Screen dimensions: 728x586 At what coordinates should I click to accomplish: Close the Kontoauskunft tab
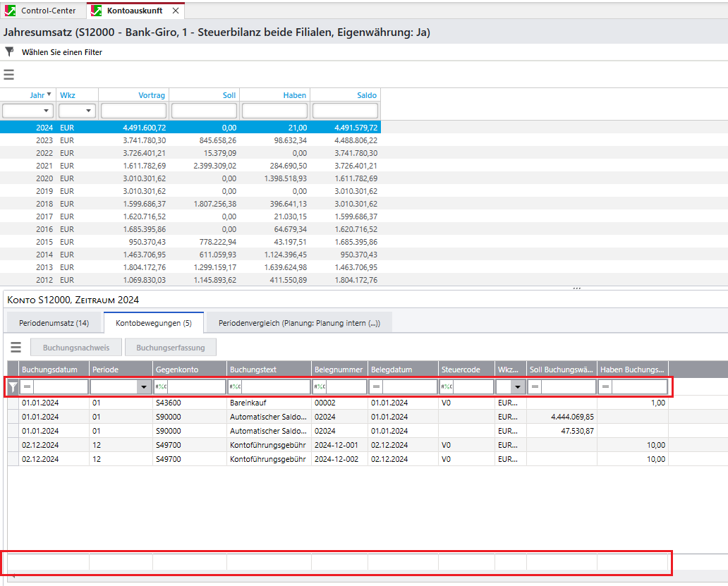coord(176,11)
